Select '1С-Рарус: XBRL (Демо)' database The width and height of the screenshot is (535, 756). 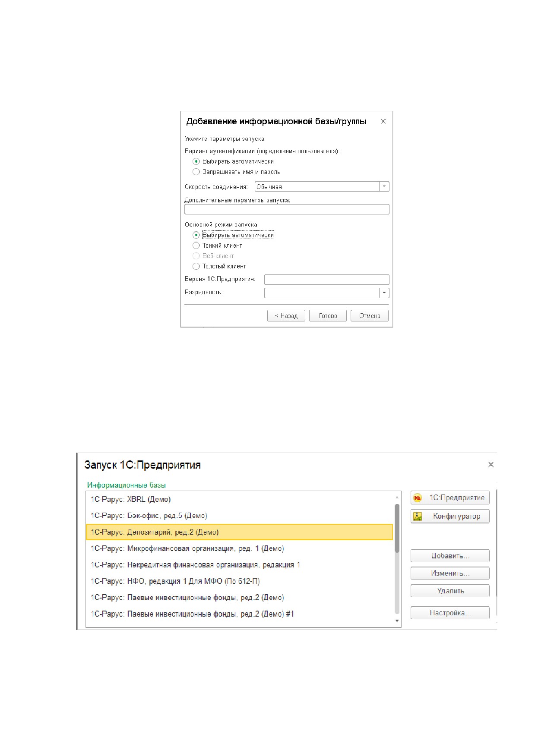tap(240, 499)
